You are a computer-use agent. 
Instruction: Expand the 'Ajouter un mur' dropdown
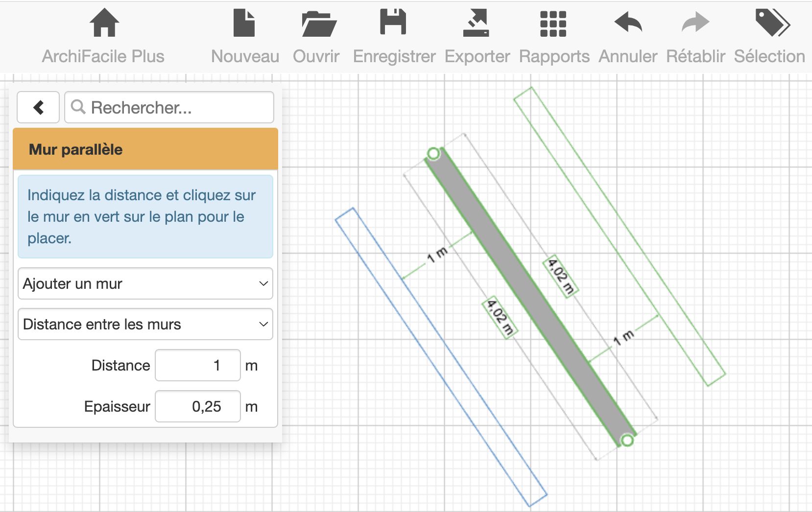tap(145, 283)
